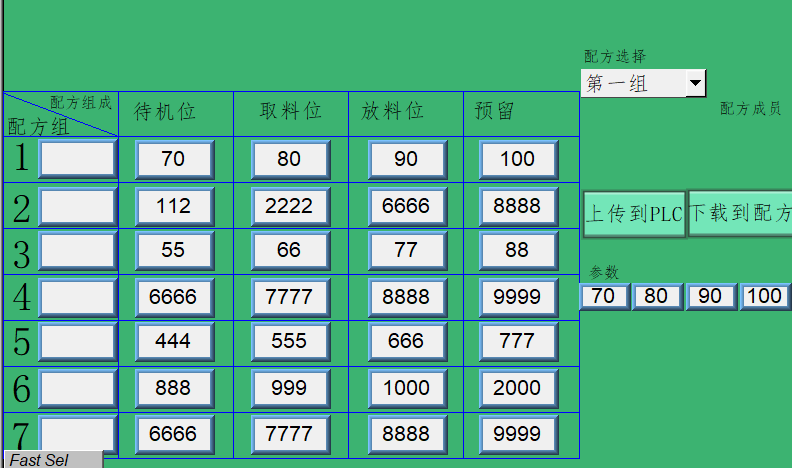Click the 2000 field in row 6
This screenshot has width=792, height=468.
pyautogui.click(x=517, y=388)
